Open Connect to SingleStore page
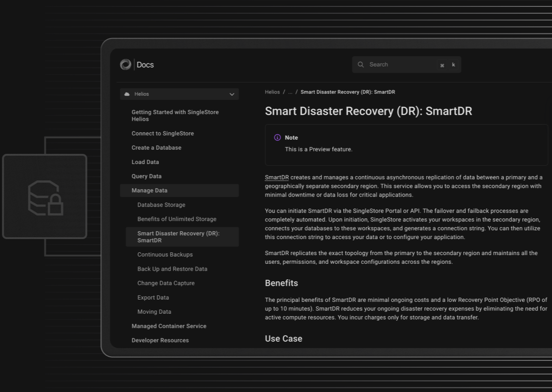This screenshot has height=392, width=552. 162,133
